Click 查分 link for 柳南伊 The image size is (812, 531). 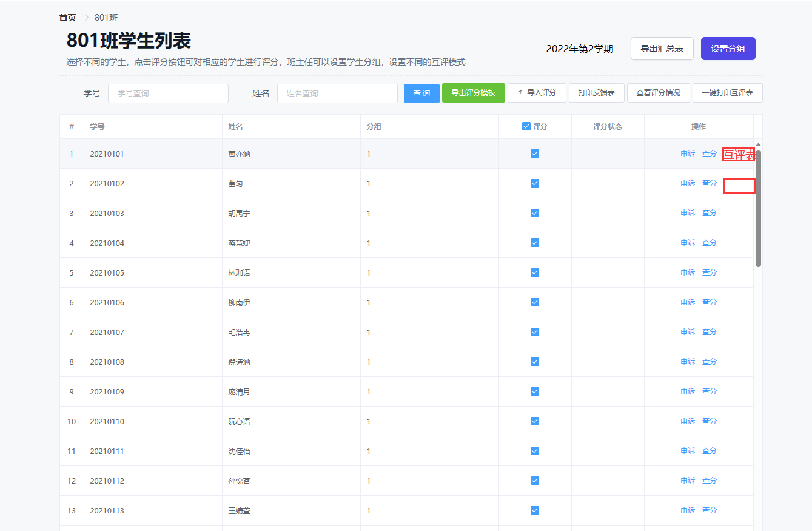pyautogui.click(x=710, y=302)
